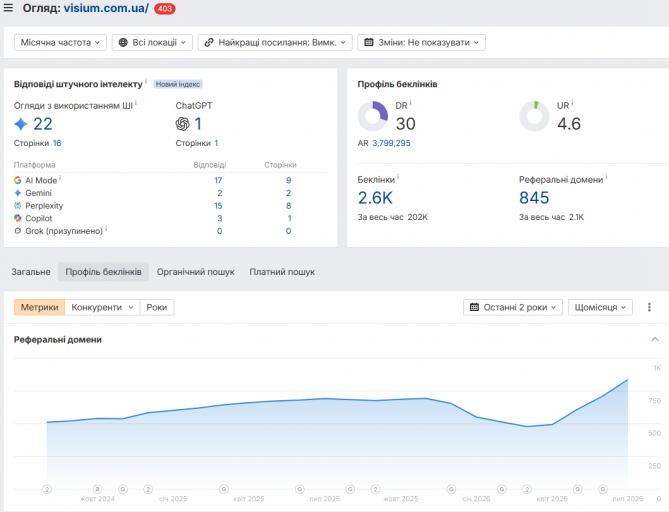This screenshot has width=669, height=512.
Task: Switch chart view to Роки
Action: click(157, 307)
